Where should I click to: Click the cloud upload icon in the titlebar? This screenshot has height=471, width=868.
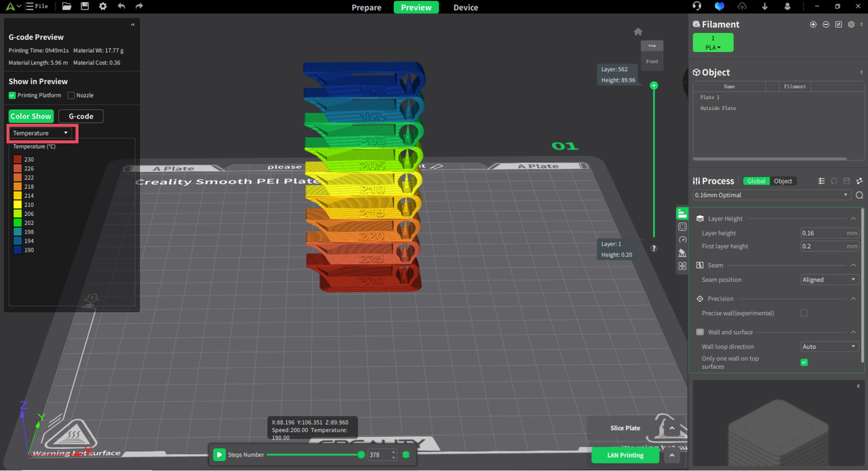coord(742,6)
